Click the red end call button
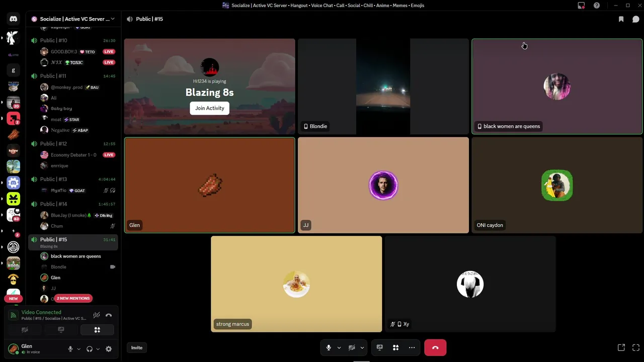 (x=435, y=347)
